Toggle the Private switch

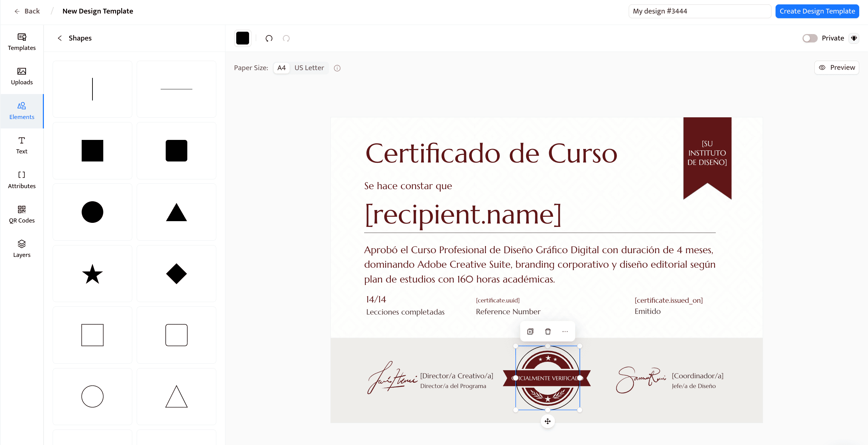[810, 38]
